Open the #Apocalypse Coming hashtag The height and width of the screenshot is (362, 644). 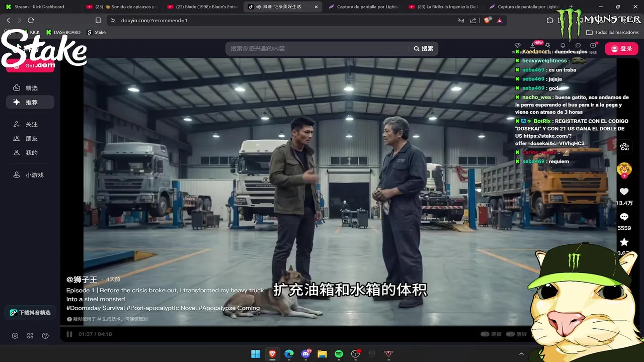(x=229, y=308)
